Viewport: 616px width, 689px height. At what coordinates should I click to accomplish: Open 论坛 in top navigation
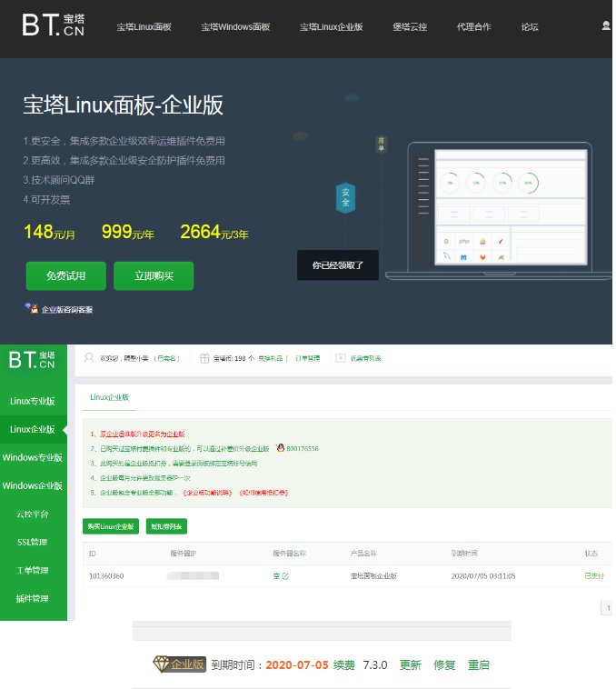530,26
